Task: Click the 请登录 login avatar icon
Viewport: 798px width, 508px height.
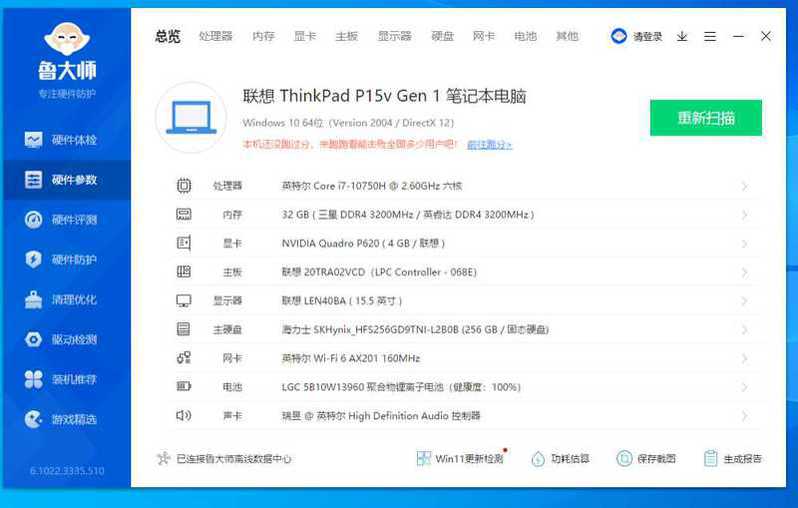Action: point(619,36)
